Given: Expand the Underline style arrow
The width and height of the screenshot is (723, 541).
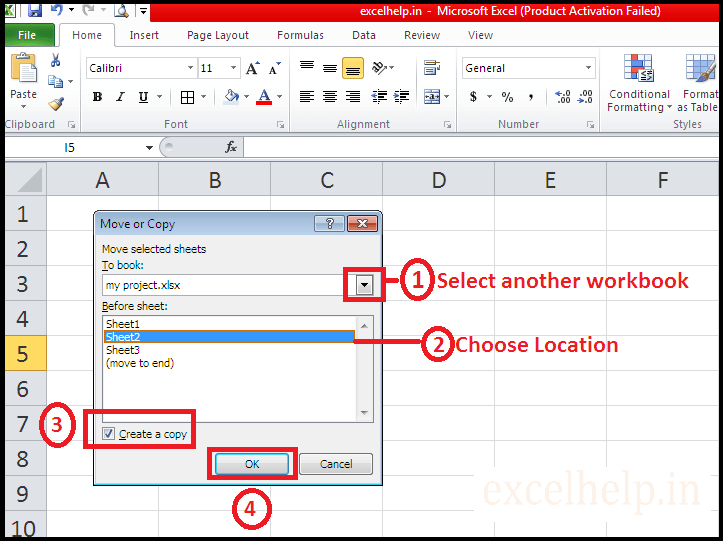Looking at the screenshot, I should pos(160,97).
